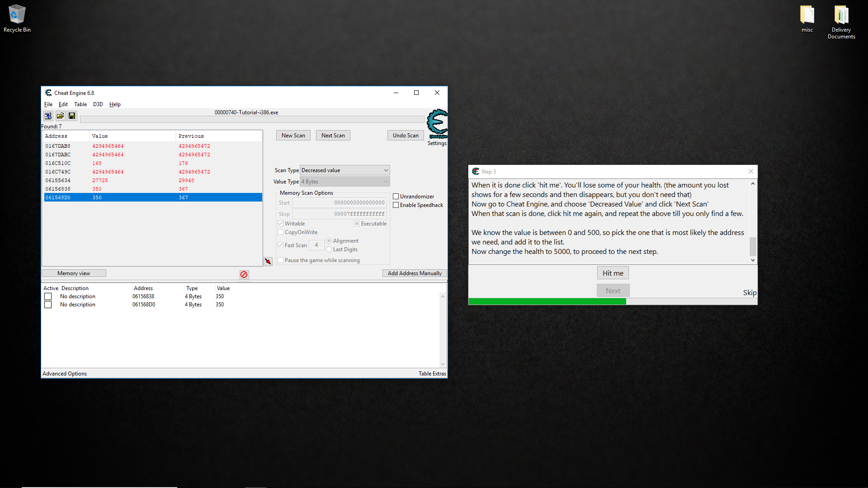
Task: Click the tutorial text scroll-down arrow
Action: [x=753, y=260]
